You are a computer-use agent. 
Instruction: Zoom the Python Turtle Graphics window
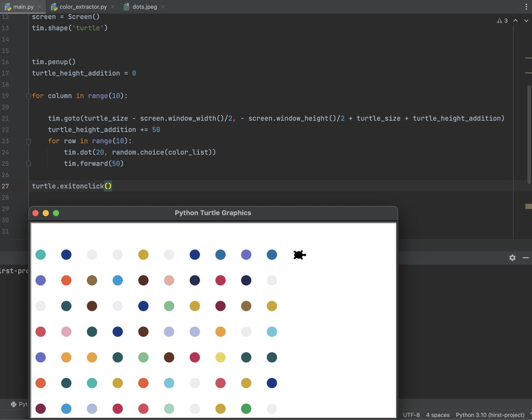(x=56, y=213)
